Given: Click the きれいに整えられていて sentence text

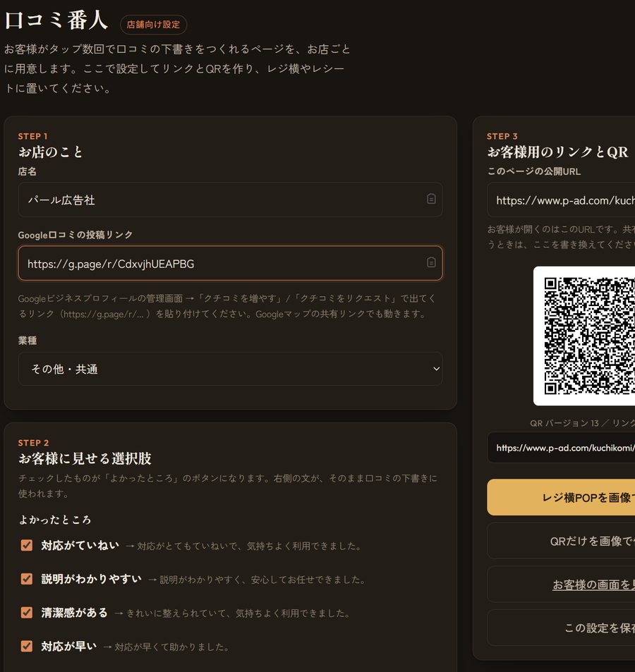Looking at the screenshot, I should click(238, 613).
